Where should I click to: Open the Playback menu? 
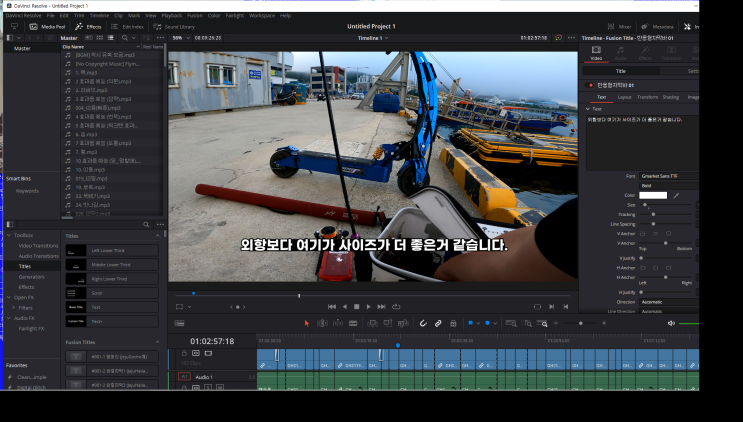172,16
